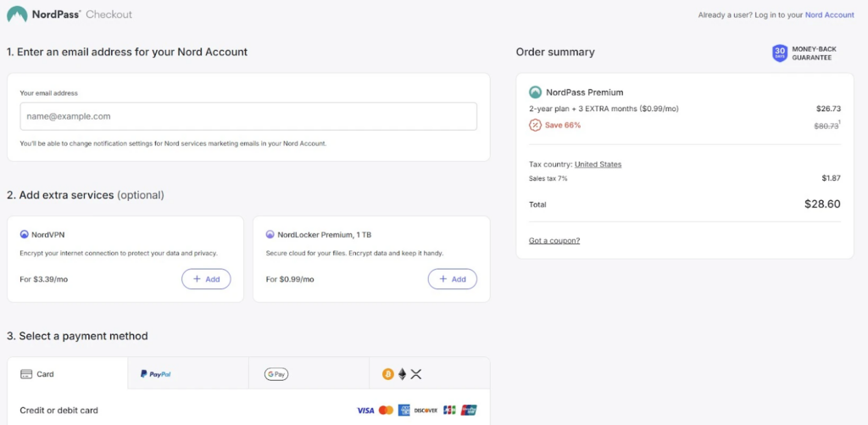This screenshot has height=425, width=868.
Task: Select the PayPal payment tab
Action: pyautogui.click(x=188, y=373)
